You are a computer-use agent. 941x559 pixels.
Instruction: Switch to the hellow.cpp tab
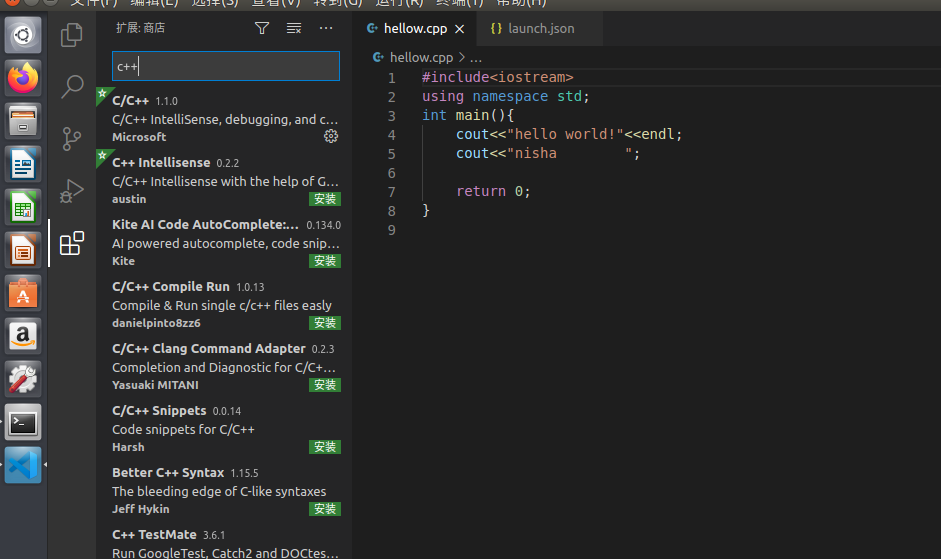point(415,29)
